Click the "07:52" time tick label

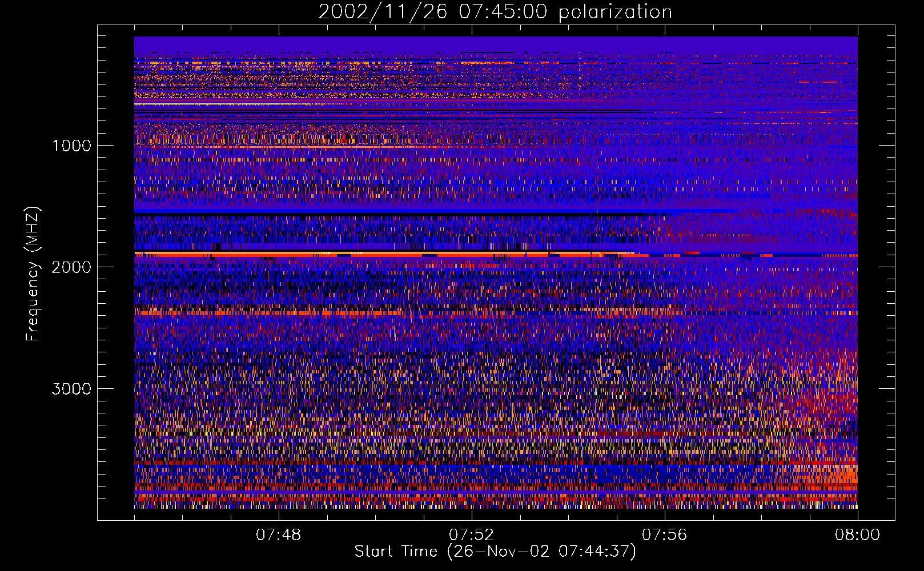(x=472, y=535)
